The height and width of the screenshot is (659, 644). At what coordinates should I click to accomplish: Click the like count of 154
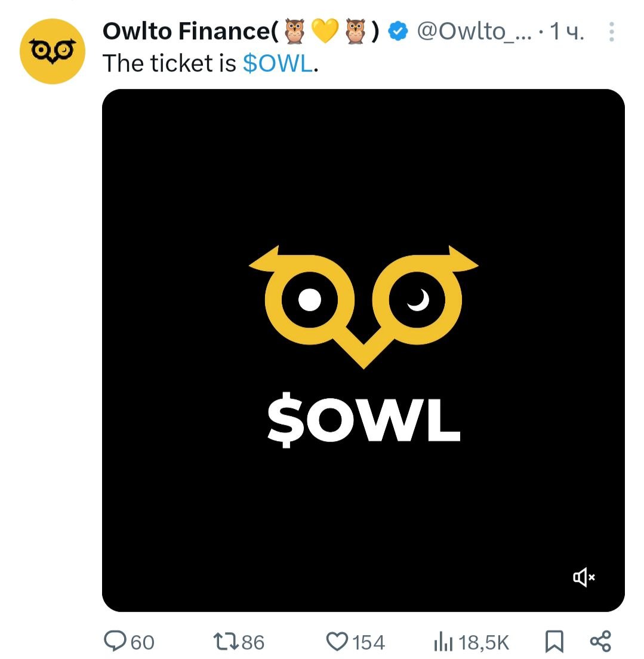[x=368, y=642]
